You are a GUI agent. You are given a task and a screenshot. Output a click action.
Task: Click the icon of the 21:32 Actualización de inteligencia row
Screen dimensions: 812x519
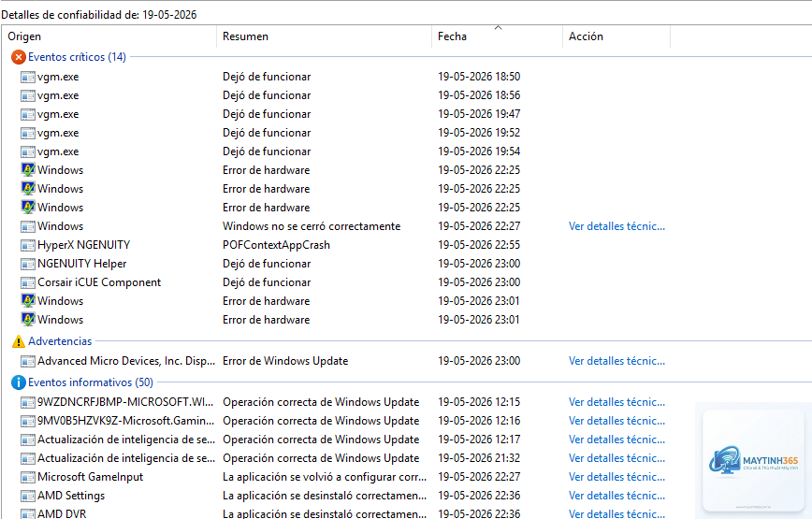[x=28, y=458]
